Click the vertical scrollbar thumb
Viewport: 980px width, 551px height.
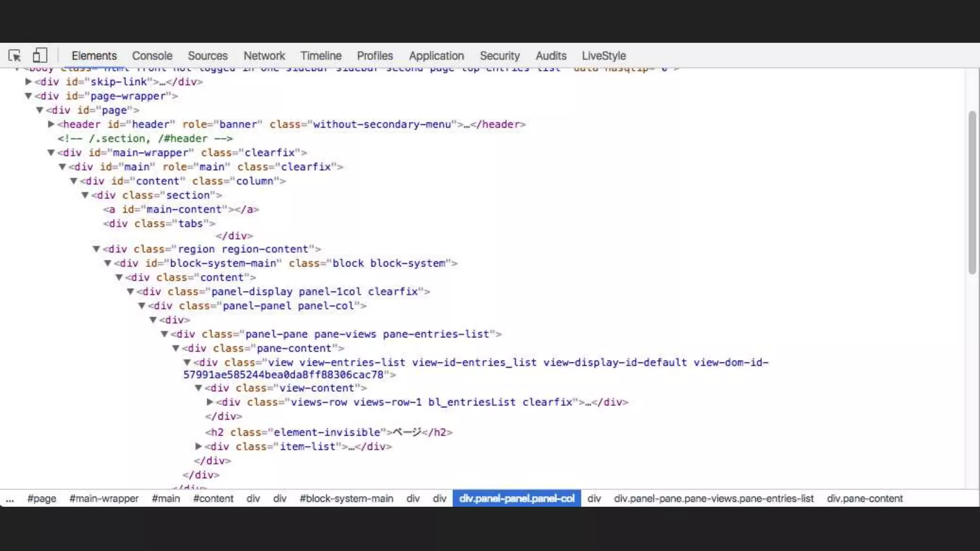tap(972, 191)
